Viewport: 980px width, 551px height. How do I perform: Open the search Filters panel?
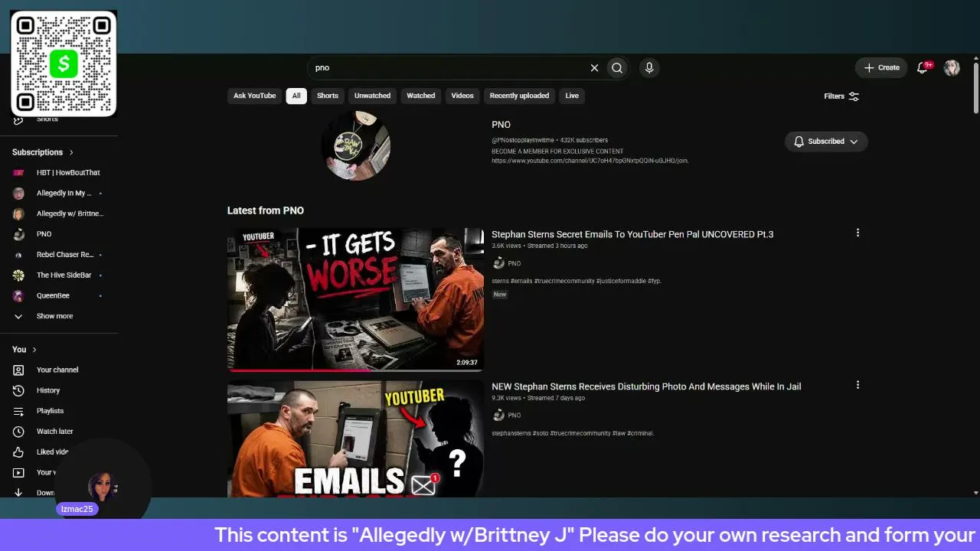(841, 96)
